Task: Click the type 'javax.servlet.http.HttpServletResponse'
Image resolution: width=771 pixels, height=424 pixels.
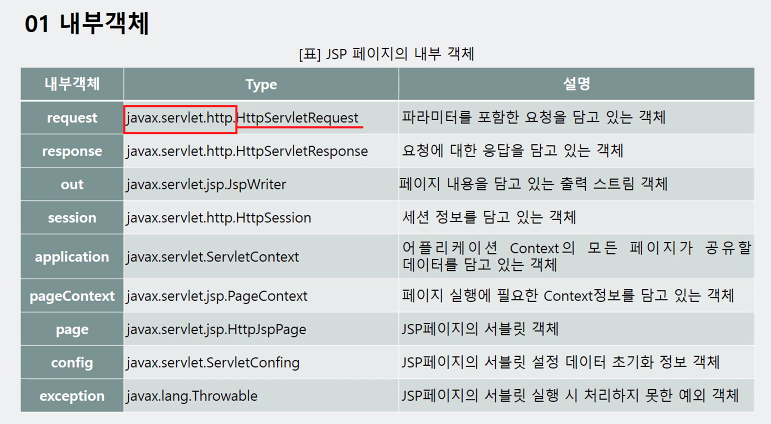Action: coord(247,151)
